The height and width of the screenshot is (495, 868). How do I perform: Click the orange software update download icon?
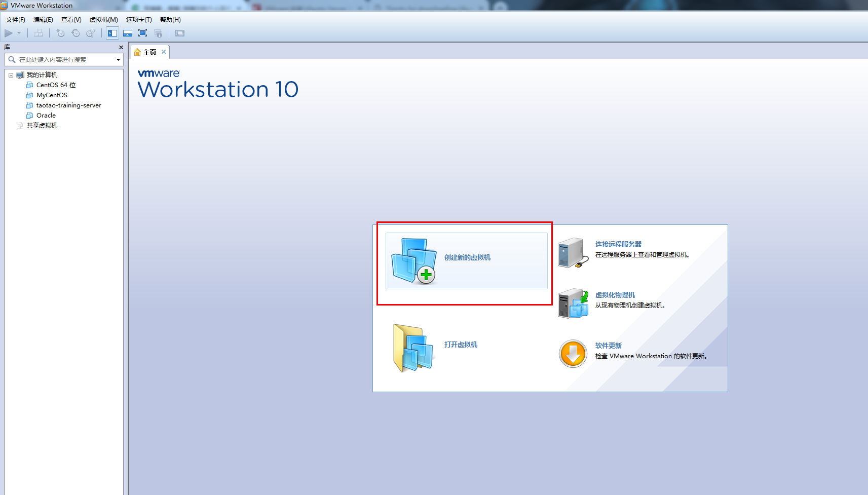click(x=573, y=354)
